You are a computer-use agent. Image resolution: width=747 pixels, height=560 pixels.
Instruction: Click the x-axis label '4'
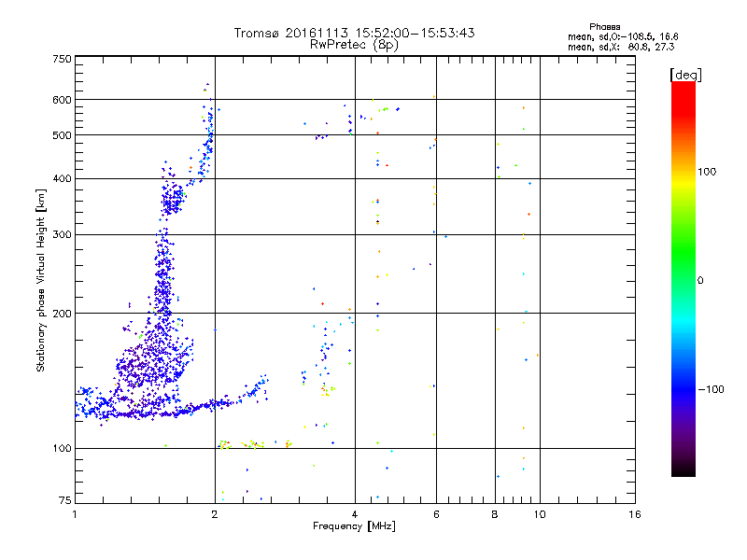pos(355,514)
